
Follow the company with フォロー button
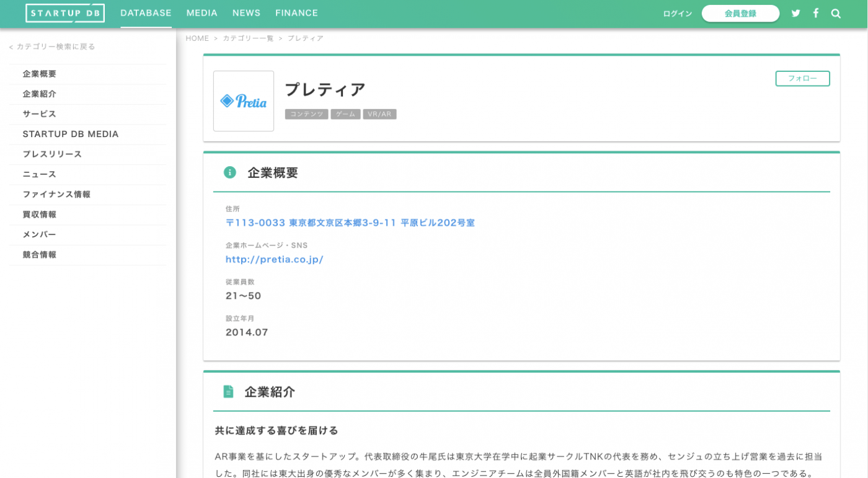coord(802,79)
